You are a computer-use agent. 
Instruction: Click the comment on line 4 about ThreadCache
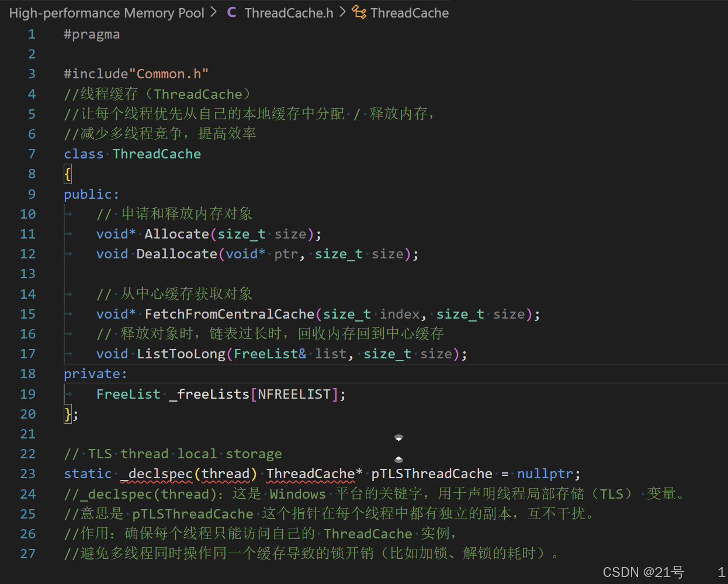157,94
